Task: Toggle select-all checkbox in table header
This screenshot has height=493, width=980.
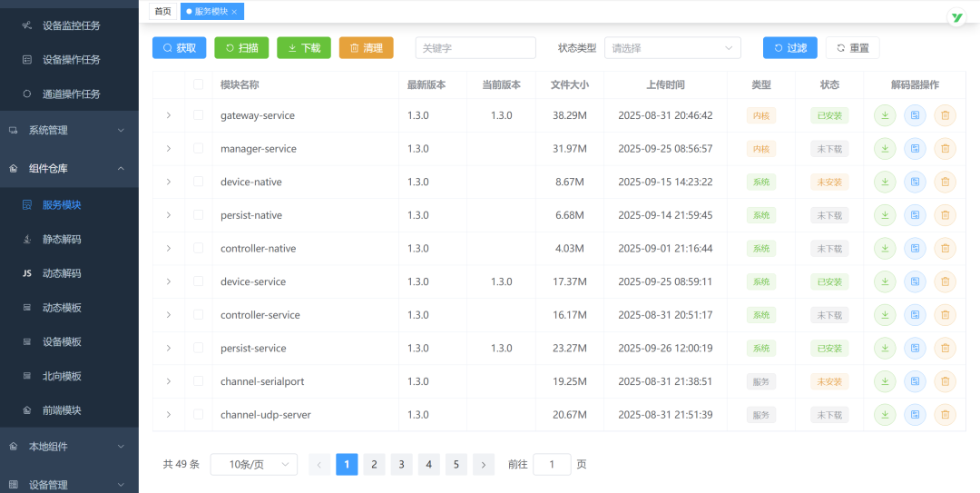Action: (199, 84)
